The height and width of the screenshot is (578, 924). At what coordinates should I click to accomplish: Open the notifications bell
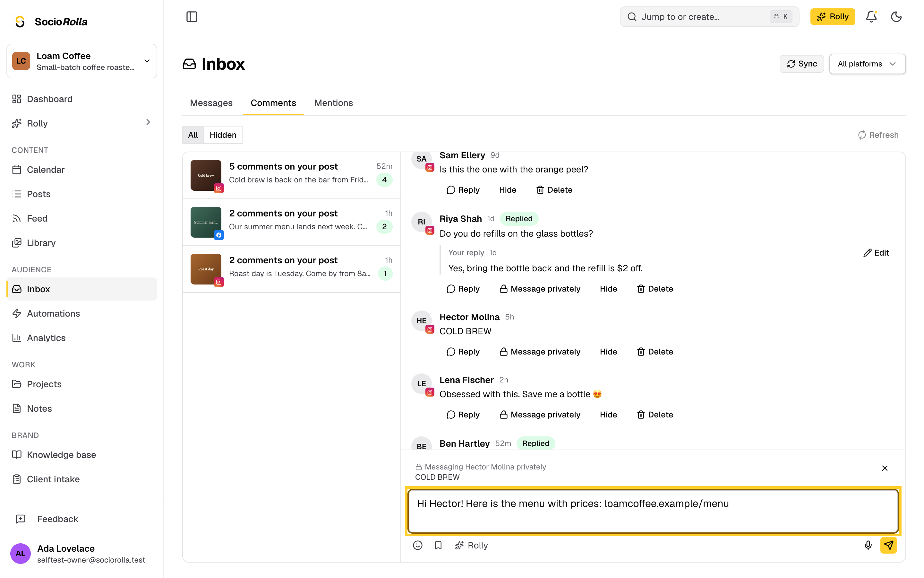coord(871,17)
